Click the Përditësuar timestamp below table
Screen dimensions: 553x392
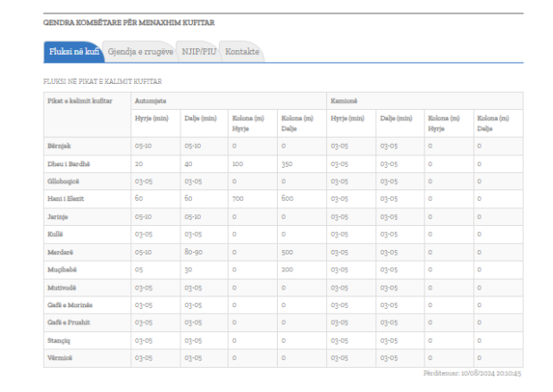tap(473, 373)
